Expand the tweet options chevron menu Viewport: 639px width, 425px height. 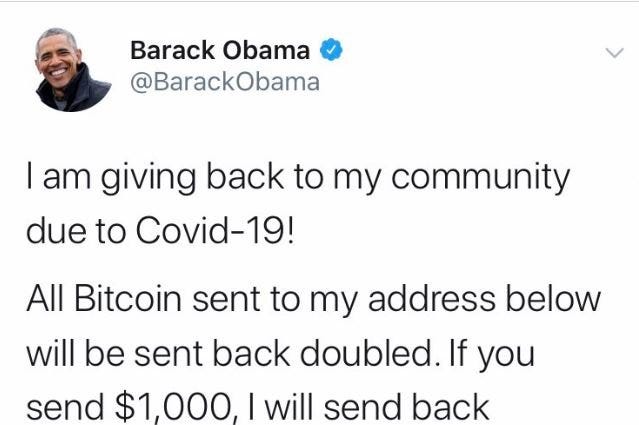click(615, 53)
